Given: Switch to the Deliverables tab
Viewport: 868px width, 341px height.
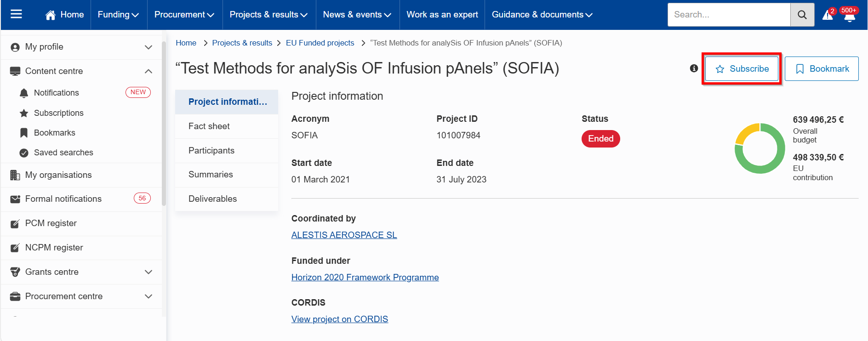Looking at the screenshot, I should pyautogui.click(x=227, y=199).
